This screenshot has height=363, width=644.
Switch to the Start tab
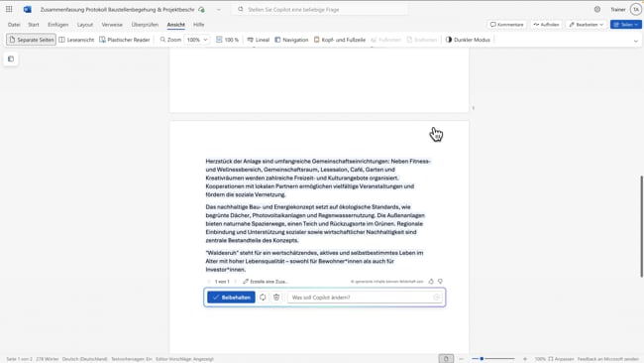coord(34,25)
